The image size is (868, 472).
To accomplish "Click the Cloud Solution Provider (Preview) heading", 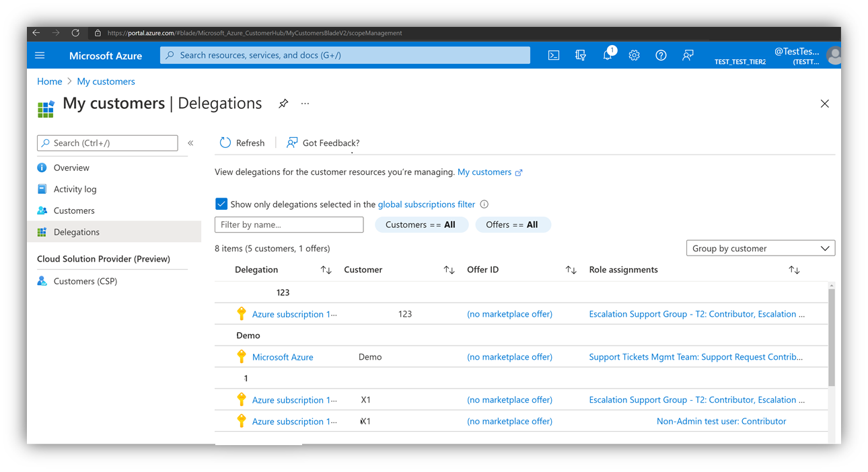I will pos(104,259).
